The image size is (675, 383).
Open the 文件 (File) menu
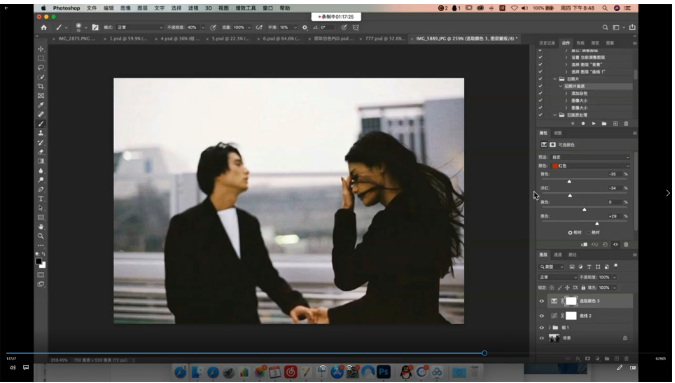pos(92,8)
